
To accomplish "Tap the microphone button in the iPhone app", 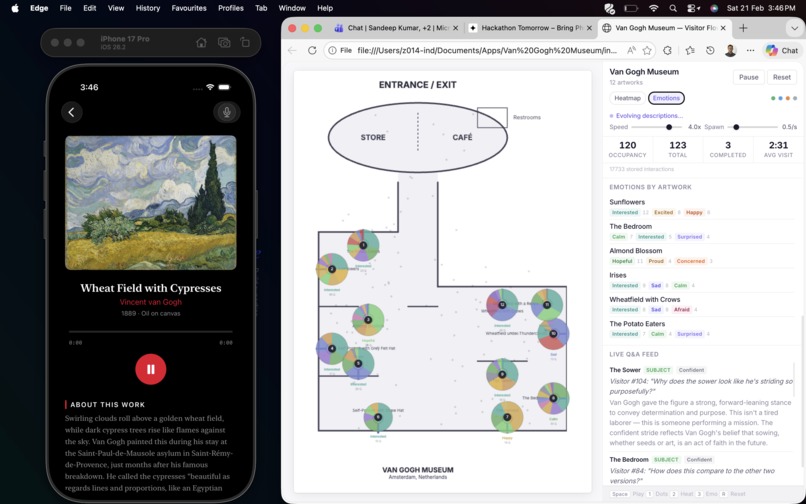I will click(227, 112).
